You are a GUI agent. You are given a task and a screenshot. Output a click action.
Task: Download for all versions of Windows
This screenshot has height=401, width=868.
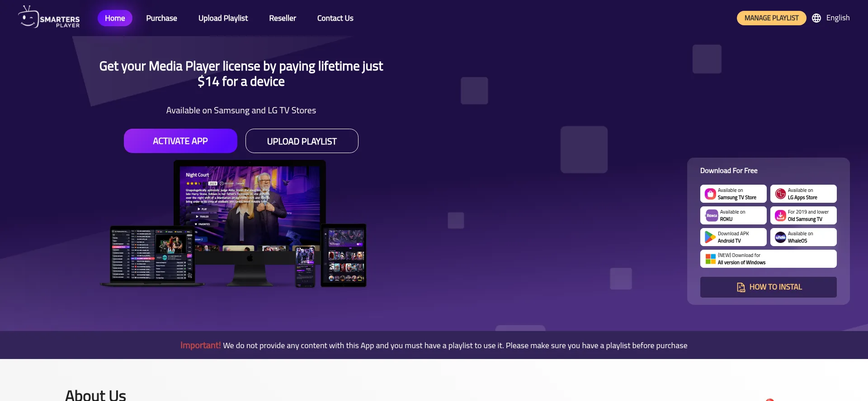click(768, 259)
